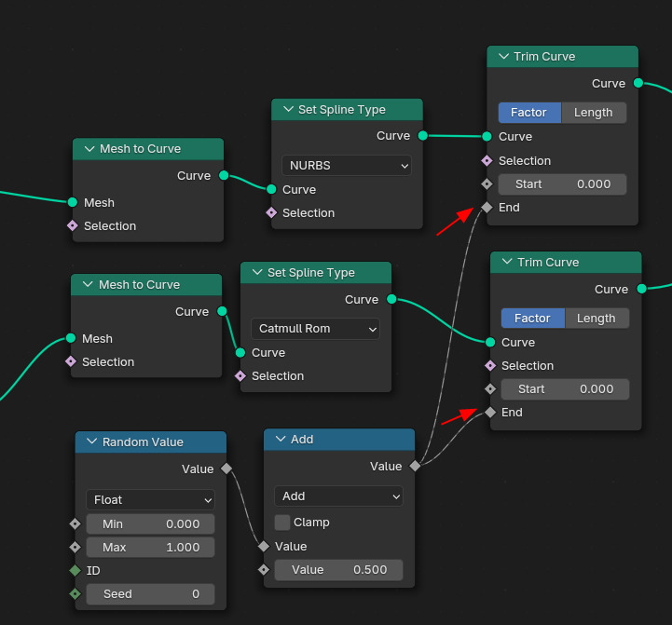The width and height of the screenshot is (672, 625).
Task: Select Length mode in lower Trim Curve node
Action: click(x=597, y=319)
